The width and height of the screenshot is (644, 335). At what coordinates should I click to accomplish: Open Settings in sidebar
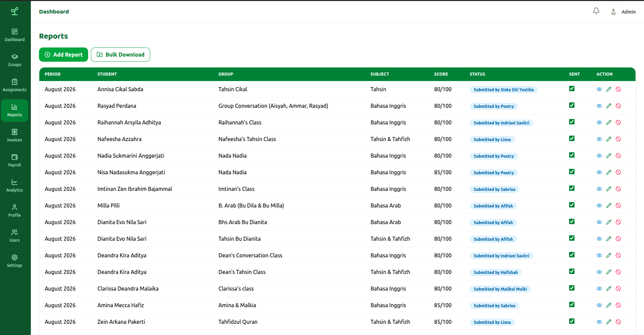point(15,261)
